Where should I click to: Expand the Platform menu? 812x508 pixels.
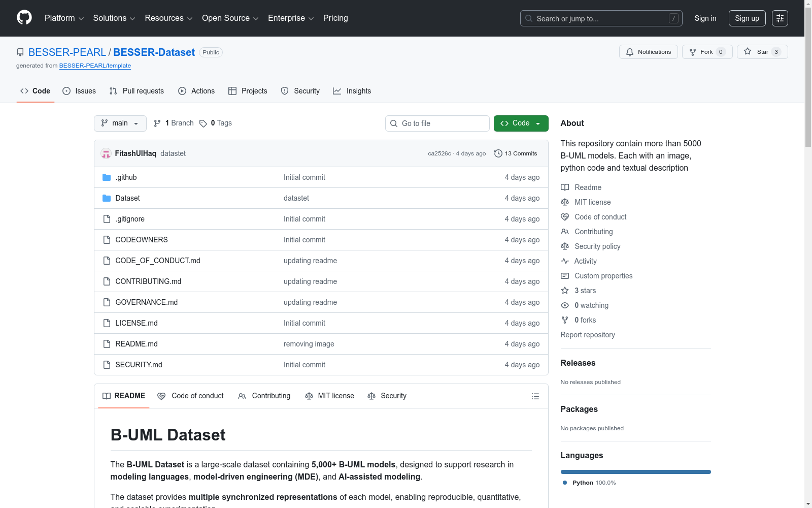[64, 18]
